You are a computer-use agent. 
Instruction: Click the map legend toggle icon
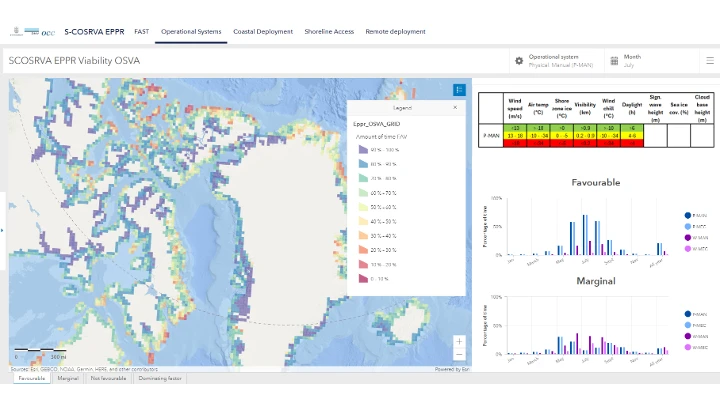coord(459,90)
